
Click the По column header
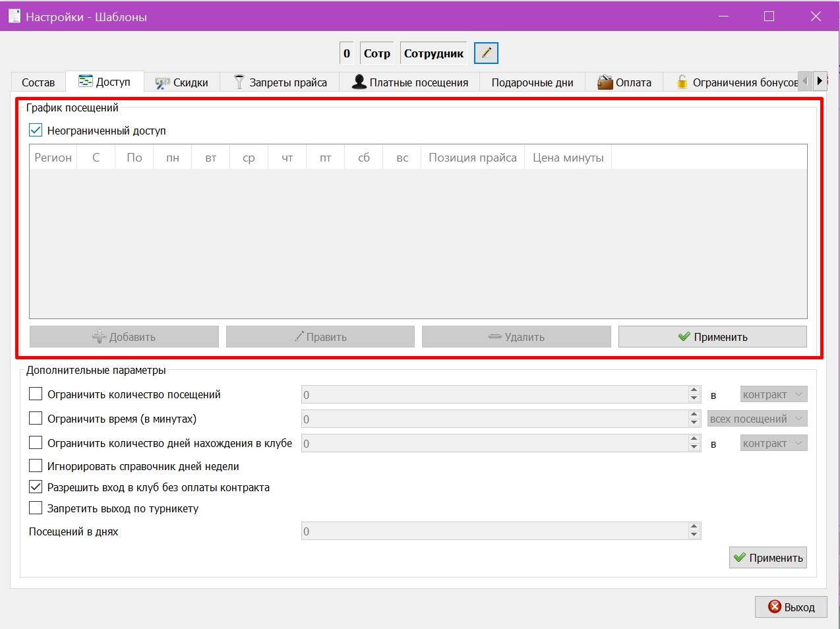[x=135, y=157]
